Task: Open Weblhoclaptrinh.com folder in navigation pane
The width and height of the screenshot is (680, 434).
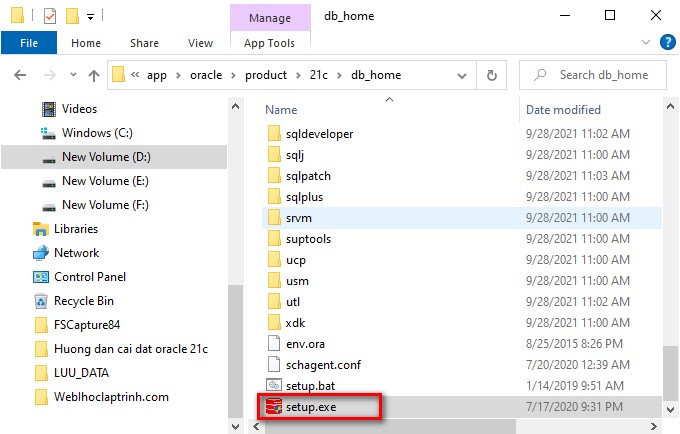Action: tap(111, 397)
